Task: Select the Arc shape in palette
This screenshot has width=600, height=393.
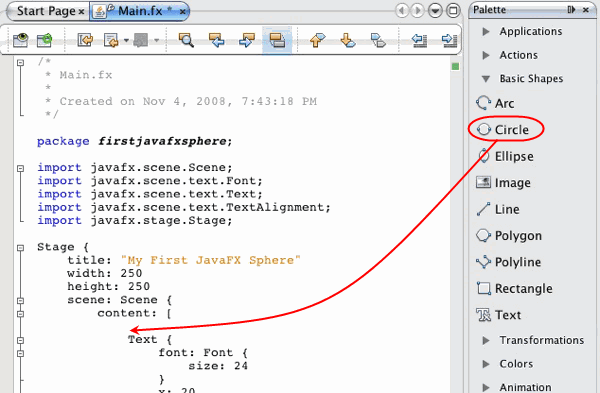Action: (x=495, y=103)
